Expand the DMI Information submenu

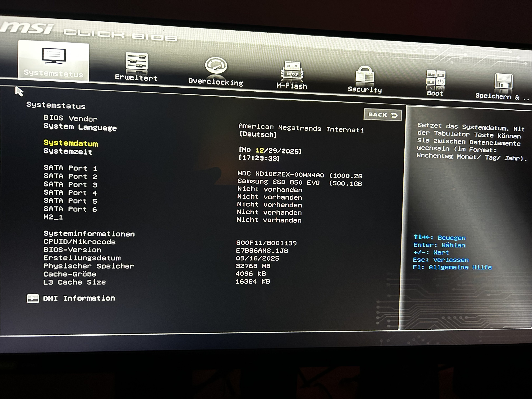pos(79,298)
